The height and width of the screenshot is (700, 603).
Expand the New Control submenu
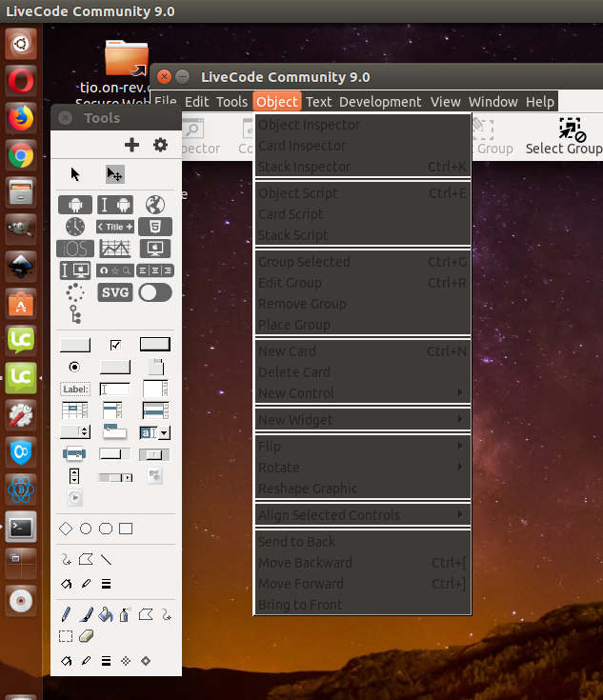[362, 393]
